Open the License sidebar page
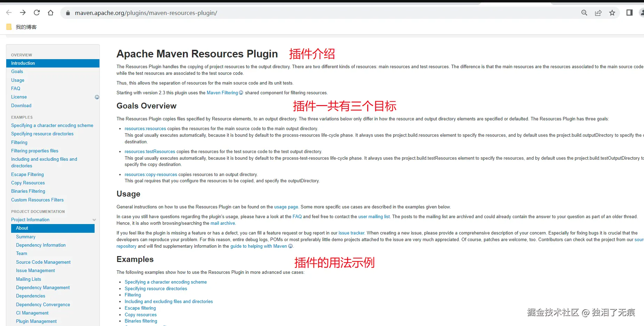 (19, 97)
